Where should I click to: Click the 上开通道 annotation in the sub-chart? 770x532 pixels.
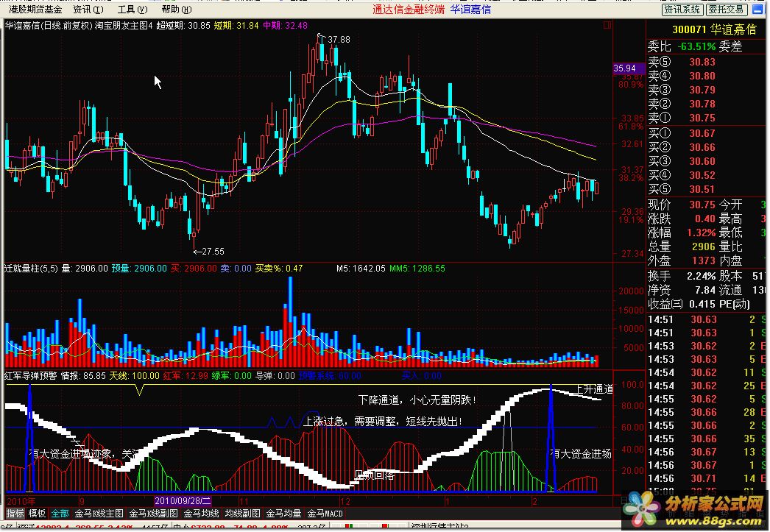pos(594,390)
